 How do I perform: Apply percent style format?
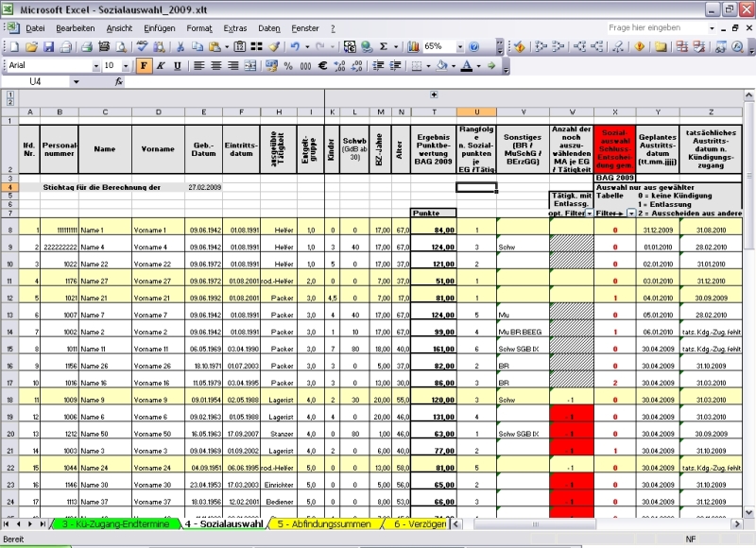pyautogui.click(x=288, y=66)
